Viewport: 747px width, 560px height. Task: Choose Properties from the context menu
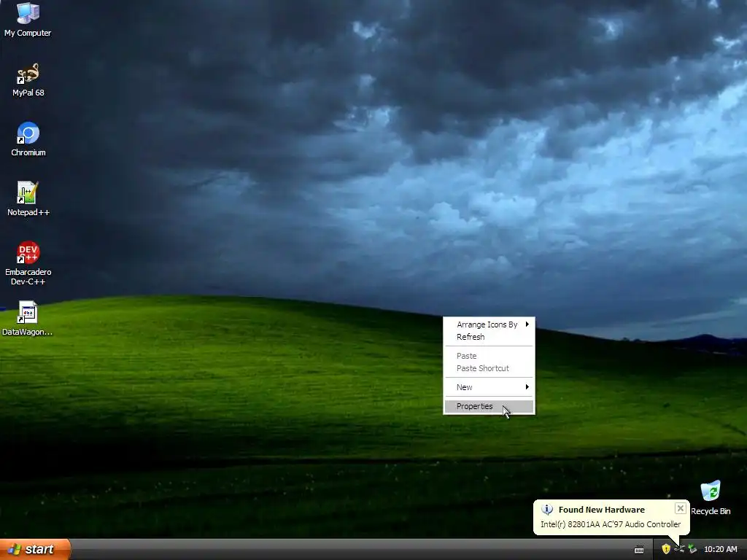[x=489, y=406]
